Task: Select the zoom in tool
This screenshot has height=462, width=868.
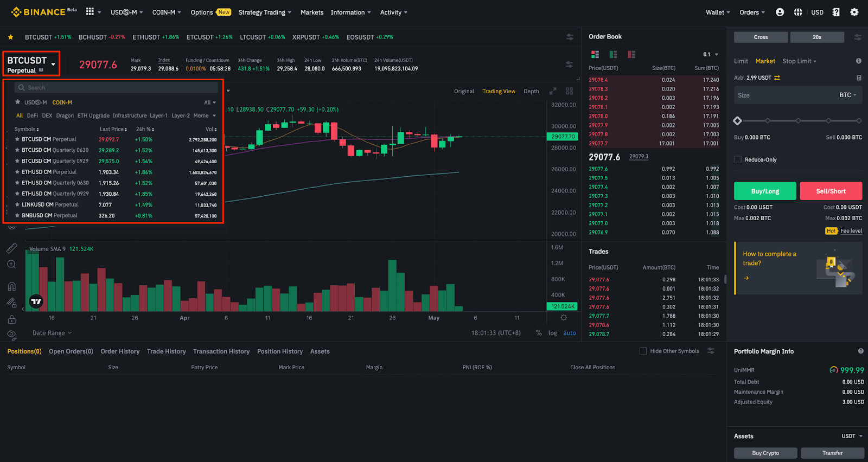Action: [x=11, y=265]
